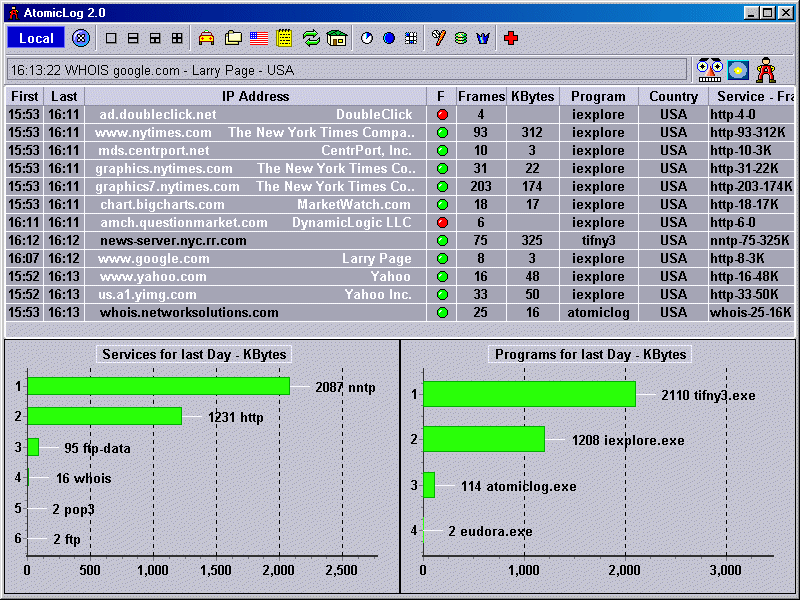Click the red status dot for amch.questionmarket.com
Image resolution: width=800 pixels, height=600 pixels.
(442, 222)
